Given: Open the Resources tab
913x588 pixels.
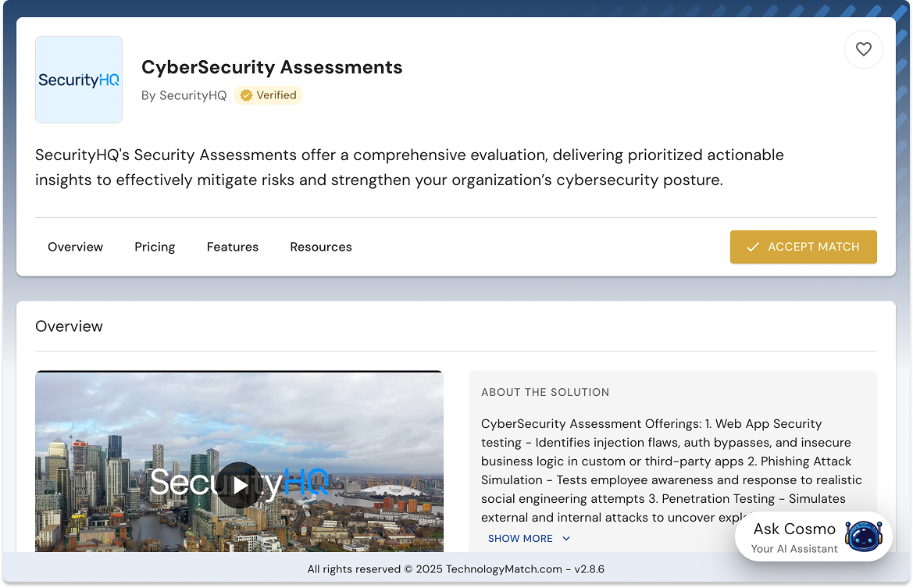Looking at the screenshot, I should (x=321, y=247).
